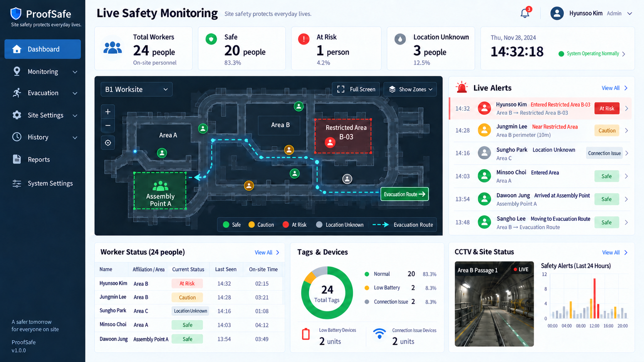Click the ProofSafe shield logo
The height and width of the screenshot is (362, 644).
coord(16,13)
